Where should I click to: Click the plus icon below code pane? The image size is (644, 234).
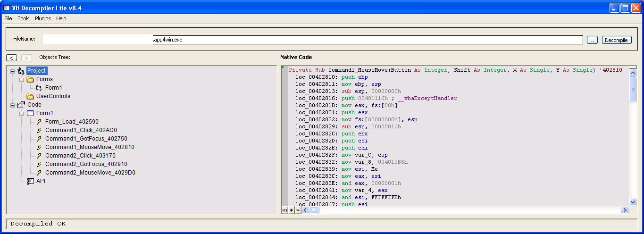(291, 210)
